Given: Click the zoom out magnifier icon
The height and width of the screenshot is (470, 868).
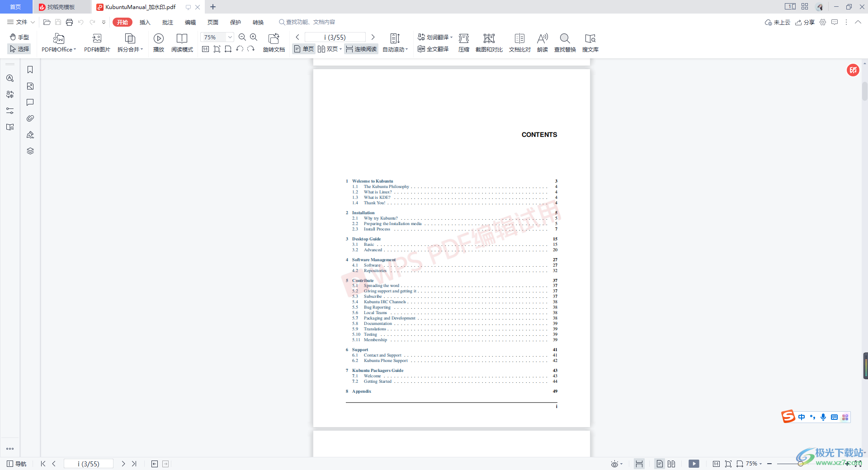Looking at the screenshot, I should pyautogui.click(x=242, y=37).
